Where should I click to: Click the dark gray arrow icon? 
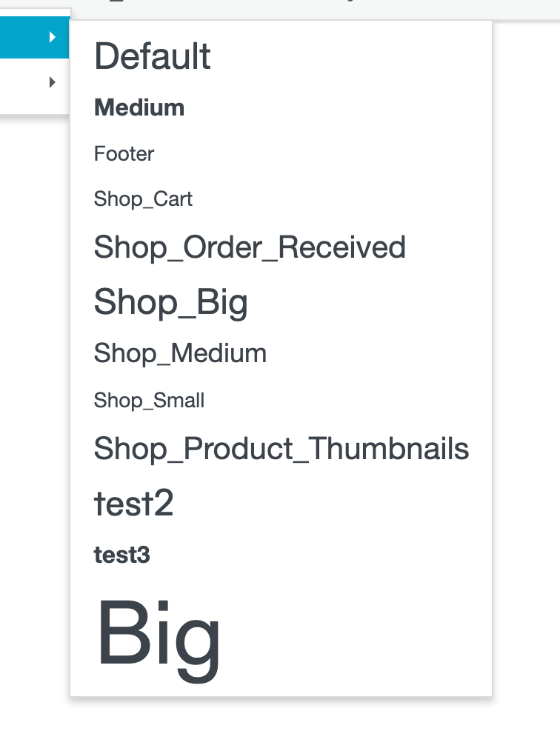[53, 81]
